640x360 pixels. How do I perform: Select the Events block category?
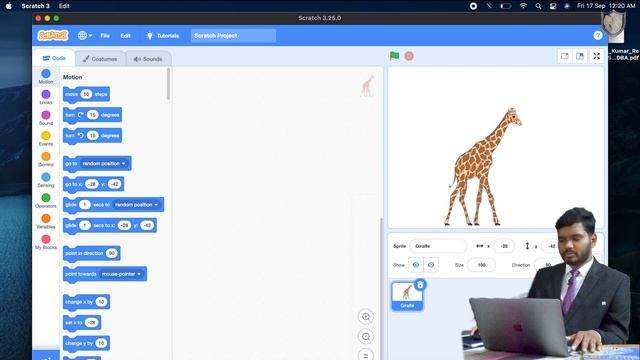coord(46,139)
